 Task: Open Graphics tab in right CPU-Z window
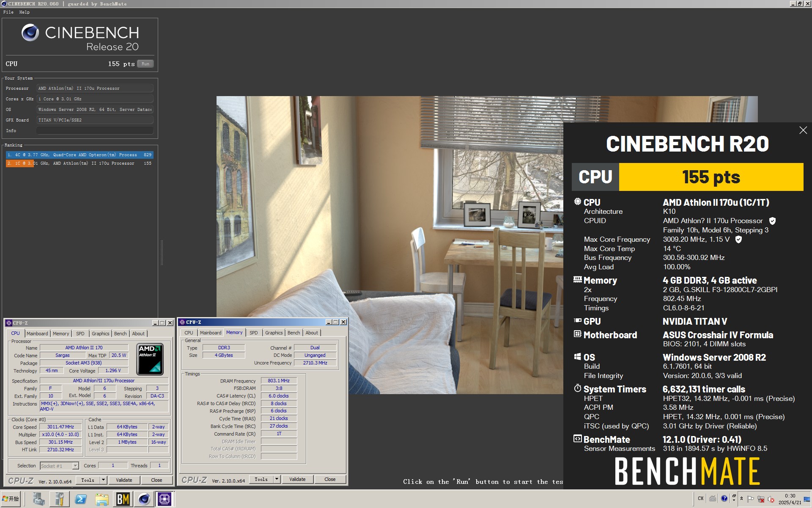274,333
